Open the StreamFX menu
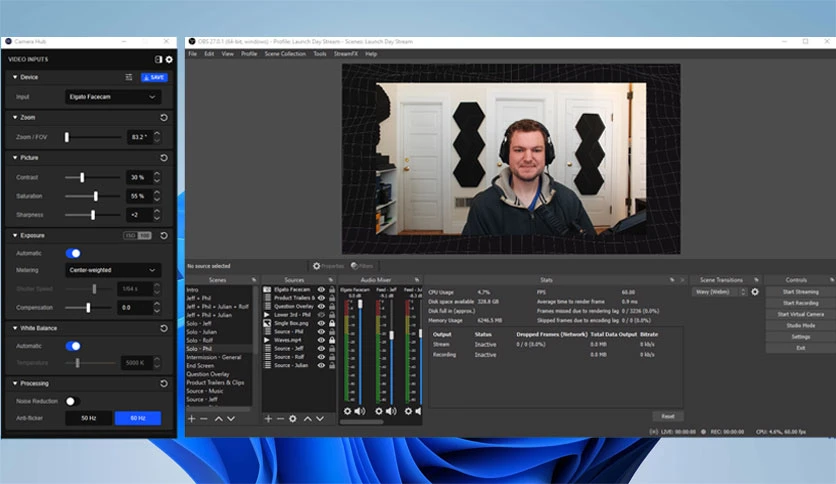 346,54
